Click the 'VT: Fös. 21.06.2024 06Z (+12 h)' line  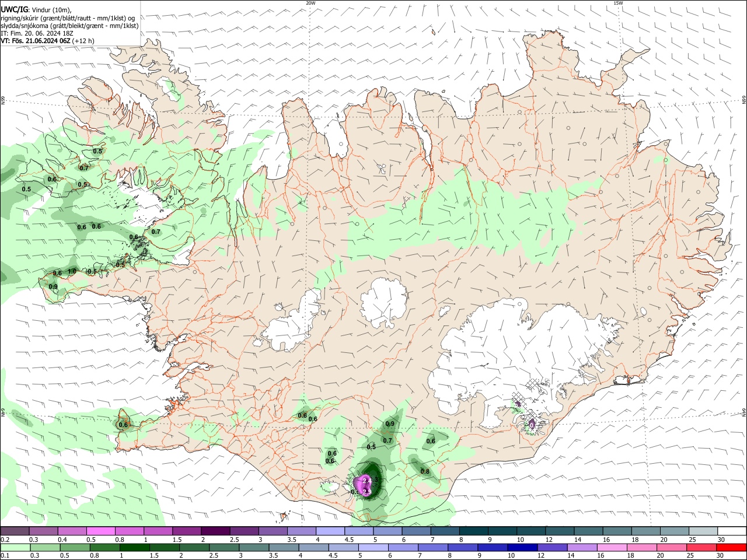[47, 41]
